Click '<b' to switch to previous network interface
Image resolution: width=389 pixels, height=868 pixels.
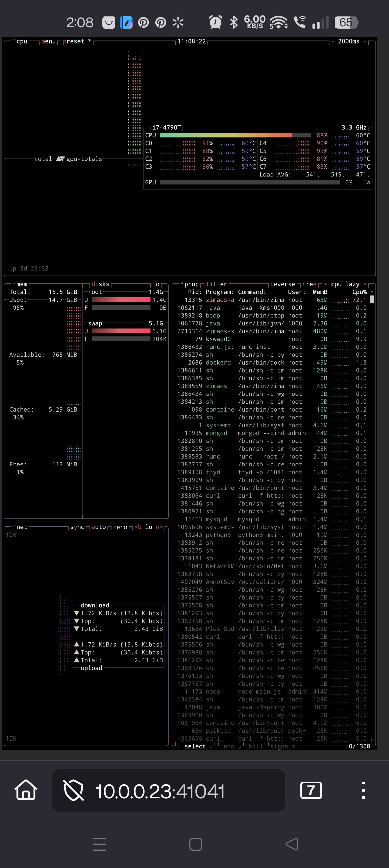(138, 527)
